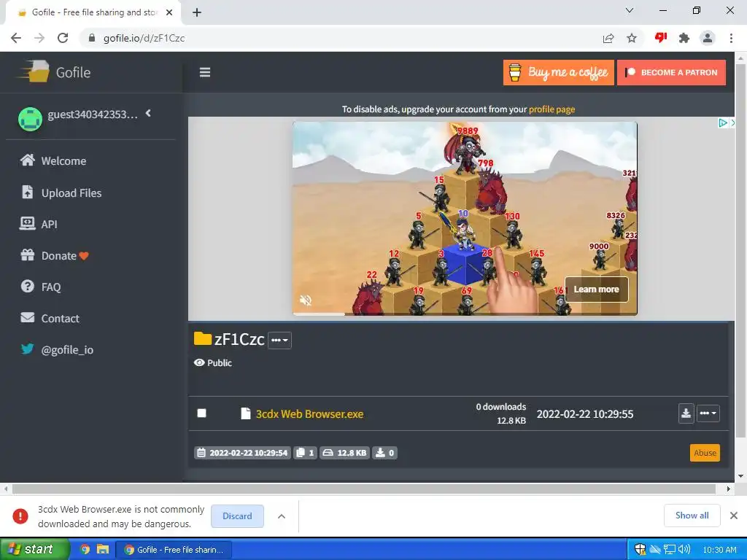Click the zFlCzc folder icon
Screen dimensions: 747x560
click(203, 338)
